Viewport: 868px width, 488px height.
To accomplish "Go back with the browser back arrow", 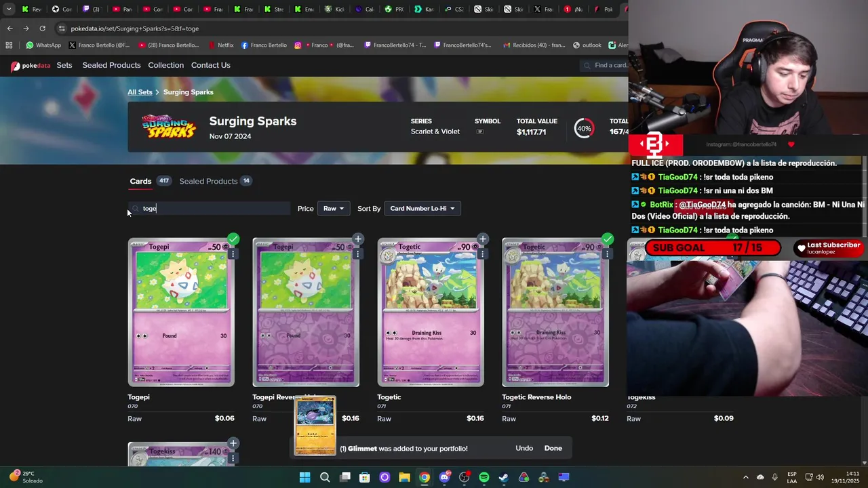I will point(9,28).
